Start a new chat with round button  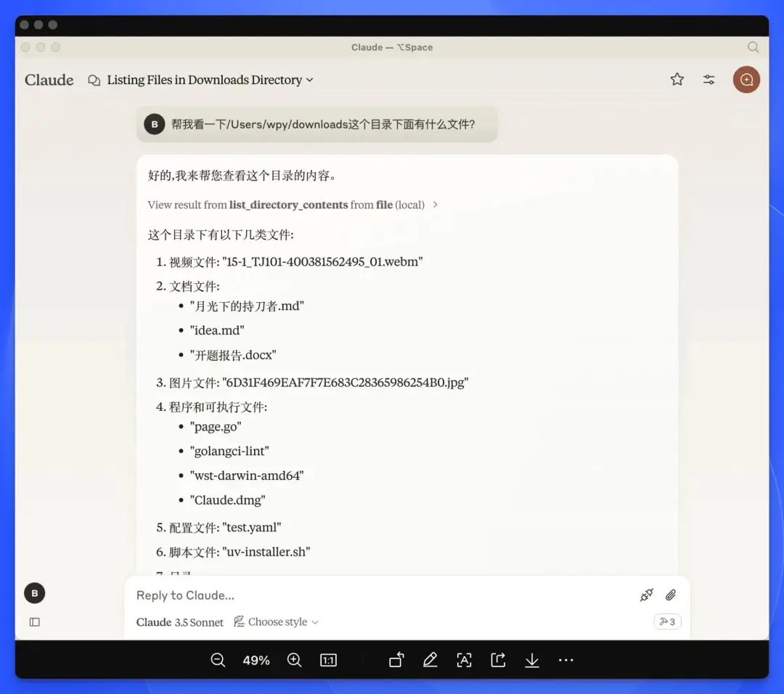[x=746, y=80]
